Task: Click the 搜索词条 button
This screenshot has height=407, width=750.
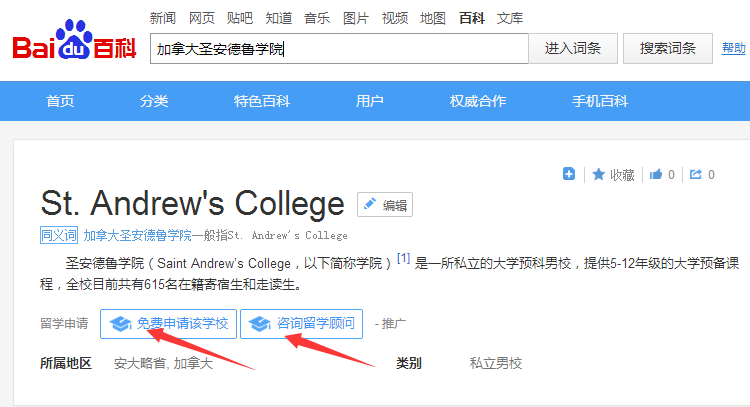Action: pos(668,48)
